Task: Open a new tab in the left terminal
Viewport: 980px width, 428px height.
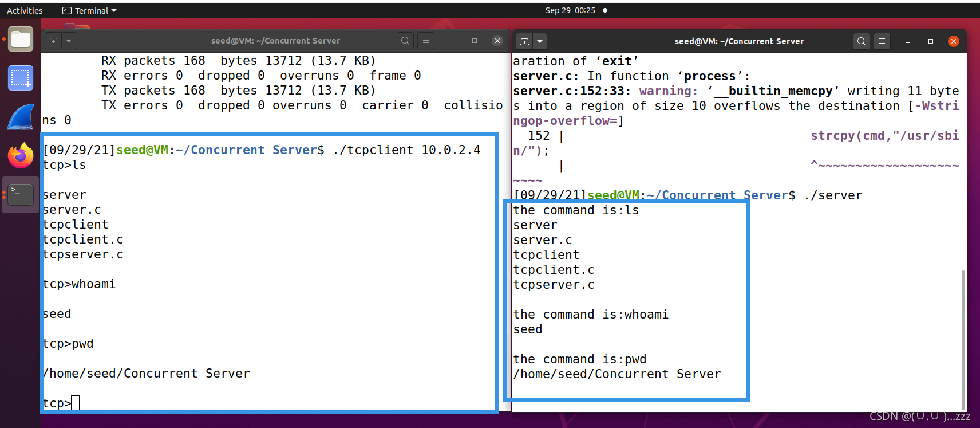Action: pos(53,41)
